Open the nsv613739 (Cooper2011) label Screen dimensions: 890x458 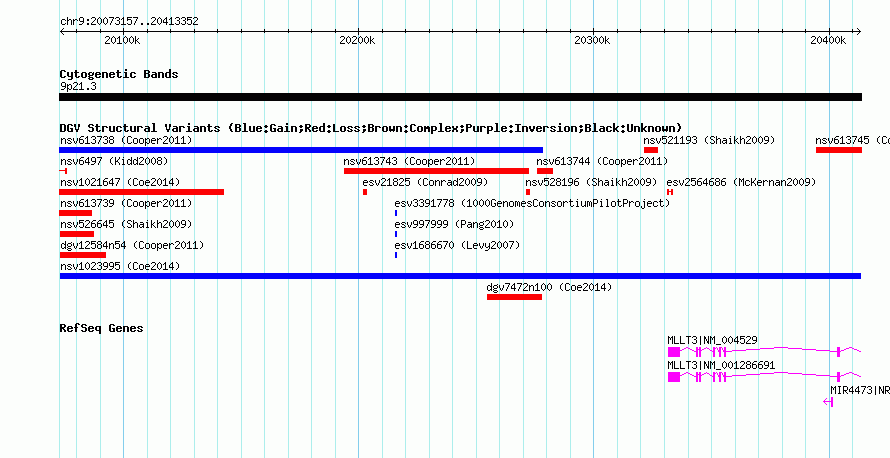pos(126,203)
